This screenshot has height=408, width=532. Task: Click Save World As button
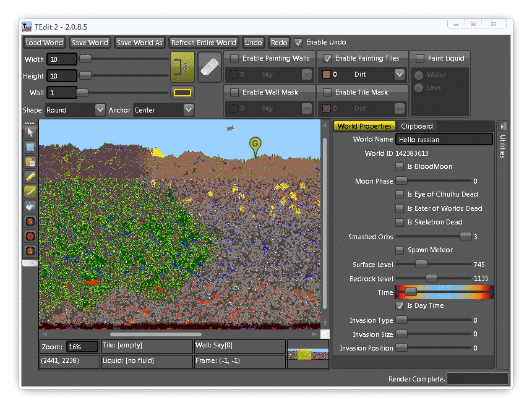139,43
